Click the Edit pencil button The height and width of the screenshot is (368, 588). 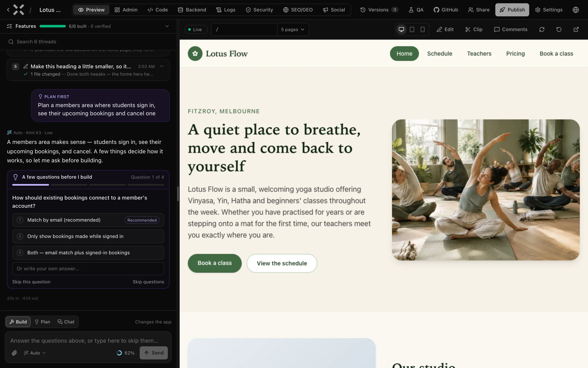(445, 29)
